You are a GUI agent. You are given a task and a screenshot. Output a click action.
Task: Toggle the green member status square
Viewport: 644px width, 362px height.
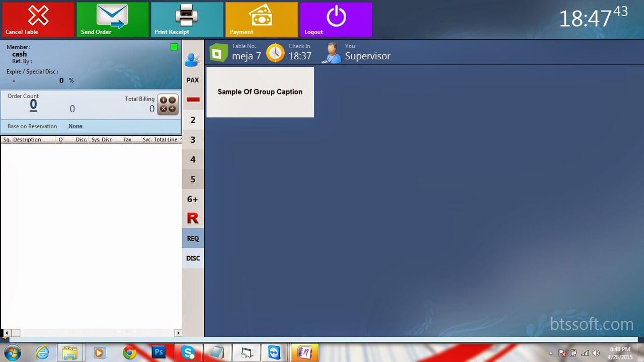pos(174,47)
